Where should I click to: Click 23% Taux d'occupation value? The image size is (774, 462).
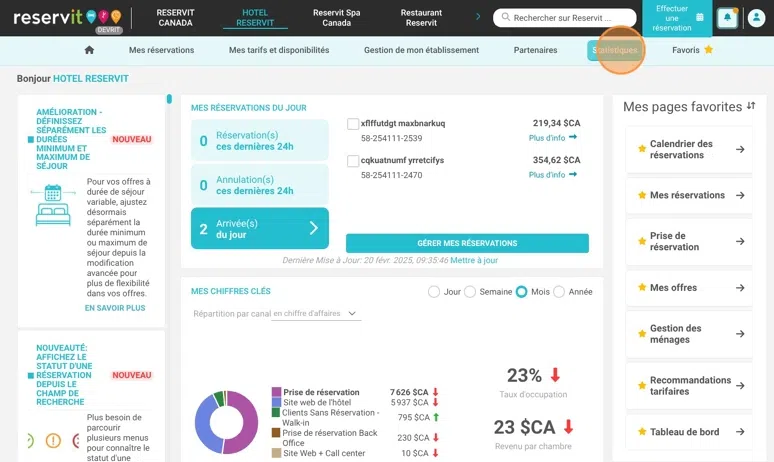[x=524, y=376]
